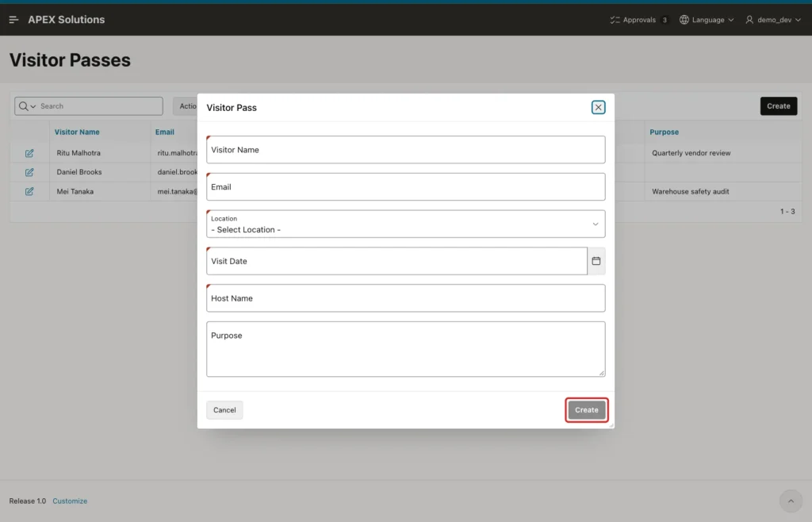Click the Create button in the dialog
The width and height of the screenshot is (812, 522).
[586, 409]
